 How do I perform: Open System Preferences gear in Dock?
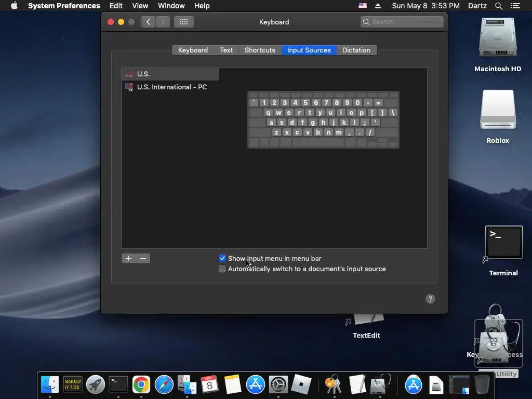coord(278,385)
